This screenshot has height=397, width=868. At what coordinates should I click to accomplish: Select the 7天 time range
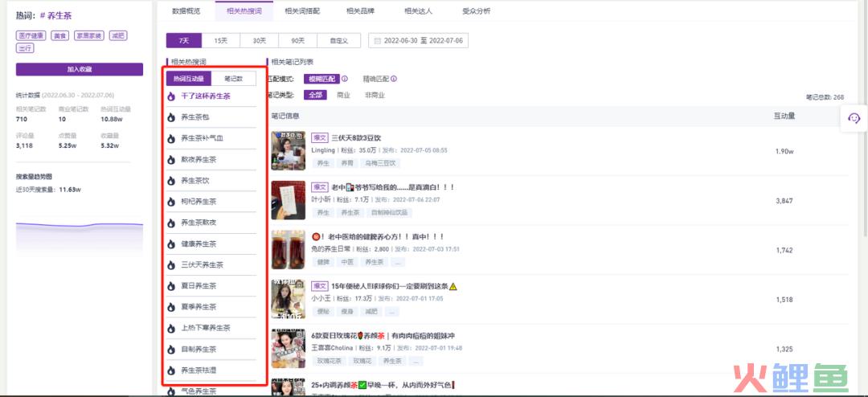184,41
